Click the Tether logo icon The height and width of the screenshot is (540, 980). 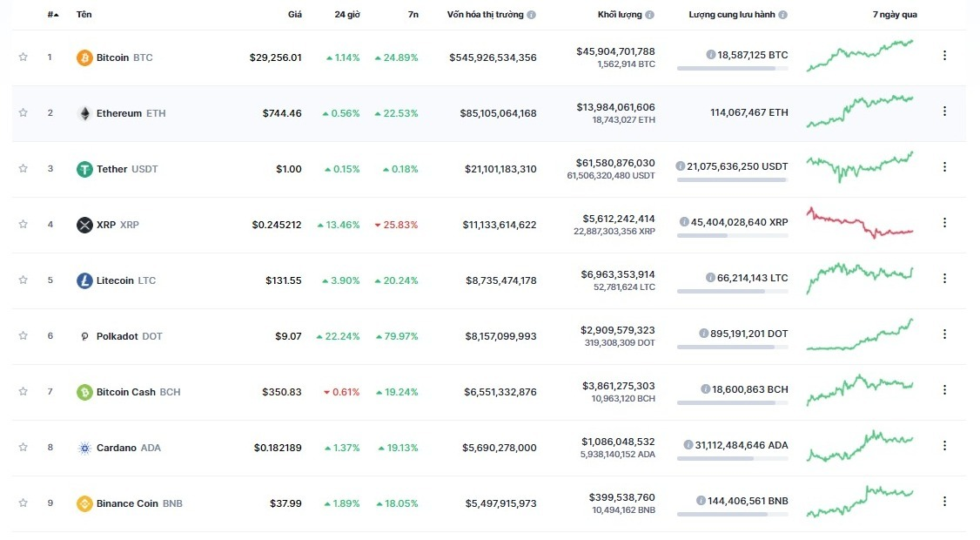pos(84,169)
